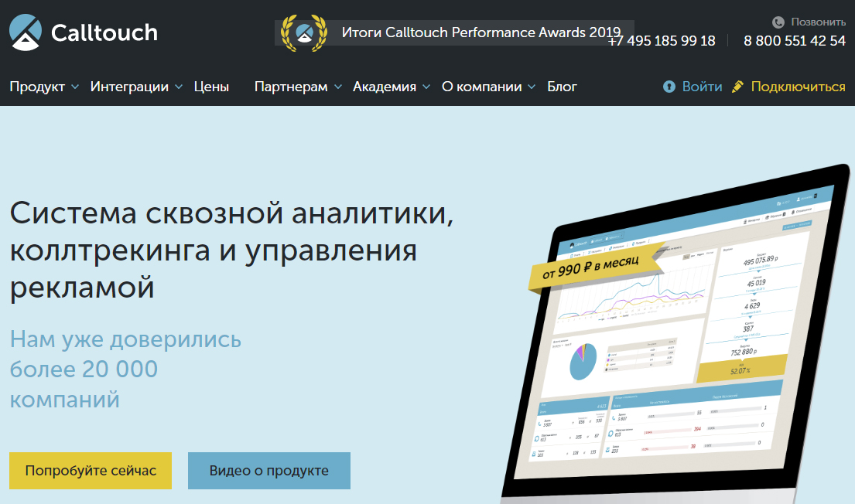Open the Интеграции menu
Viewport: 855px width, 504px height.
[129, 87]
